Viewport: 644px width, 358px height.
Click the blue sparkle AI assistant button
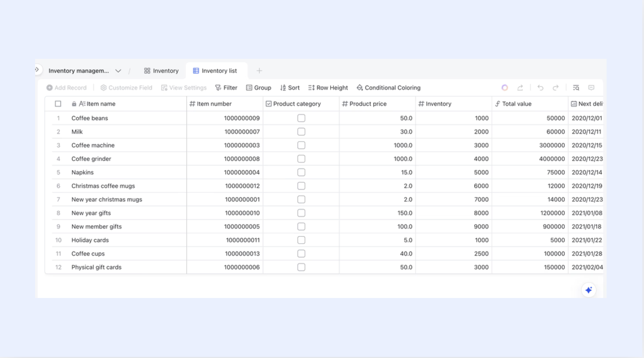[x=589, y=290]
